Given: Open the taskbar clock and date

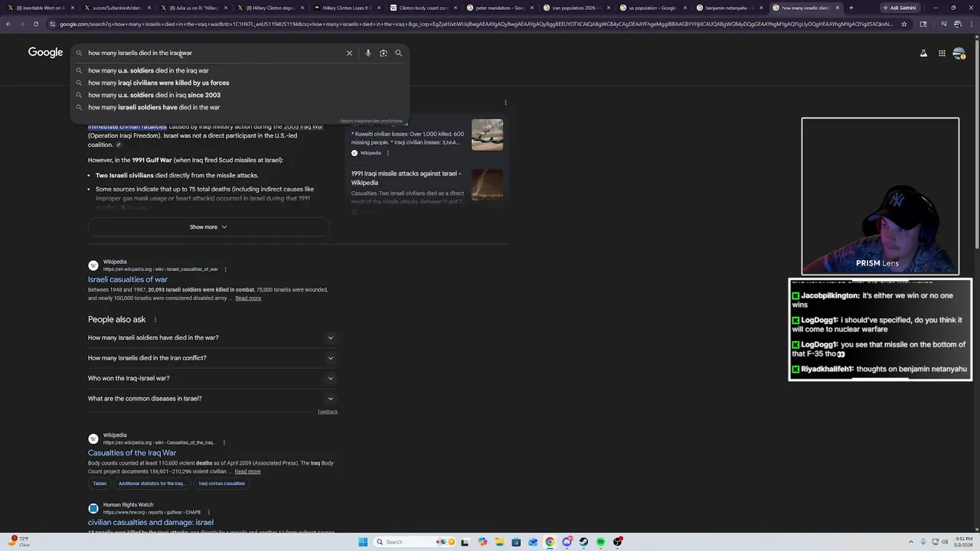Looking at the screenshot, I should (x=965, y=542).
